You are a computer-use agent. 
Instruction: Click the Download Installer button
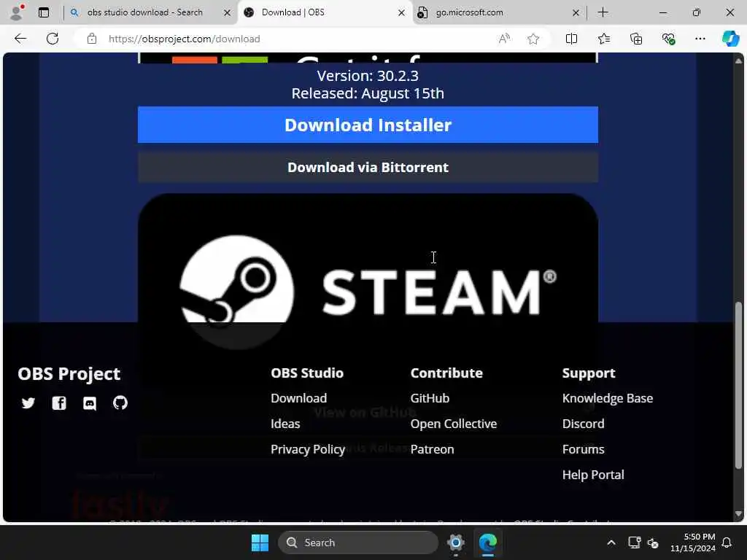point(368,125)
